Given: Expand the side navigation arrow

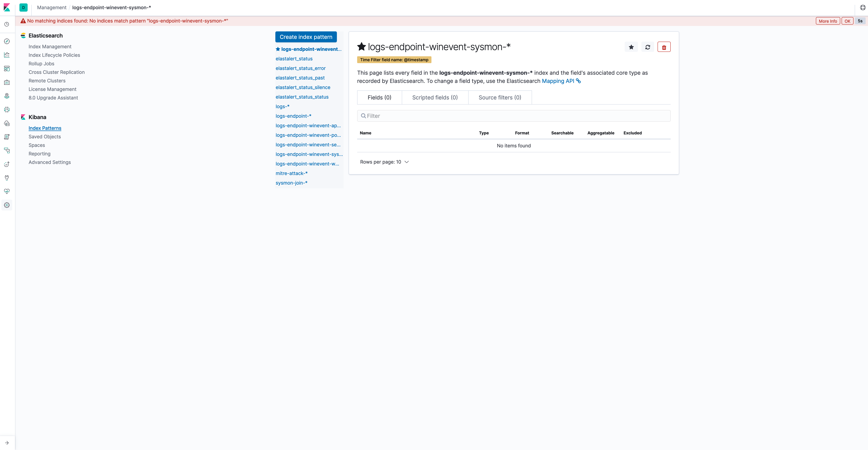Looking at the screenshot, I should pos(7,443).
